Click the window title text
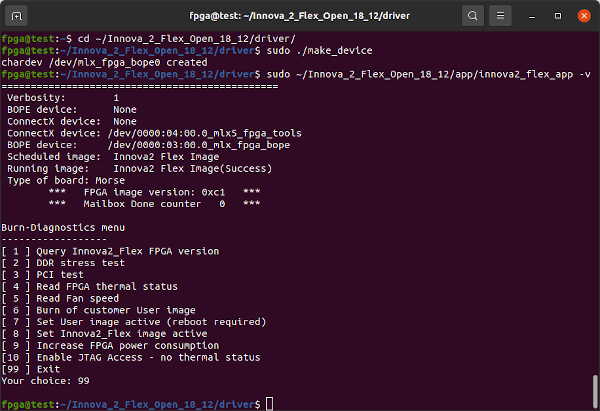The height and width of the screenshot is (411, 600). pos(300,16)
